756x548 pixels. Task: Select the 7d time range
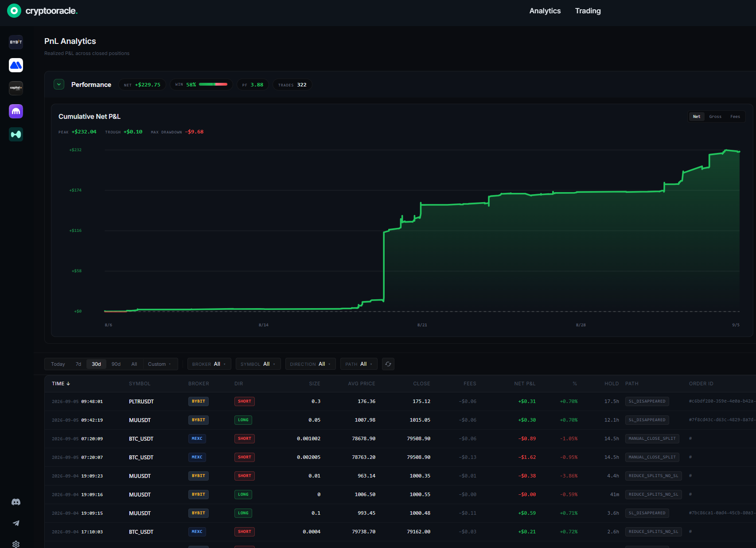[78, 364]
